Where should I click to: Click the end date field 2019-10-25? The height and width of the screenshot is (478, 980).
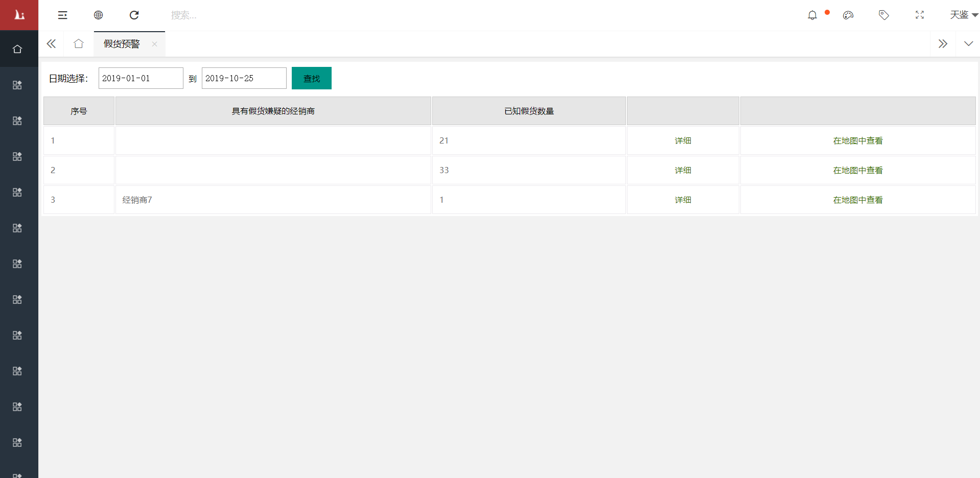pos(244,78)
